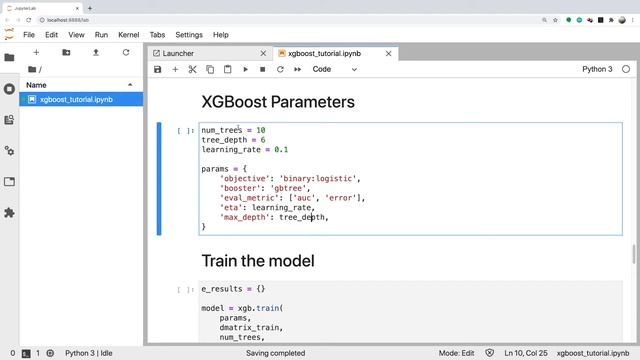Image resolution: width=640 pixels, height=360 pixels.
Task: Open the Extension Manager puzzle icon
Action: coord(9,213)
